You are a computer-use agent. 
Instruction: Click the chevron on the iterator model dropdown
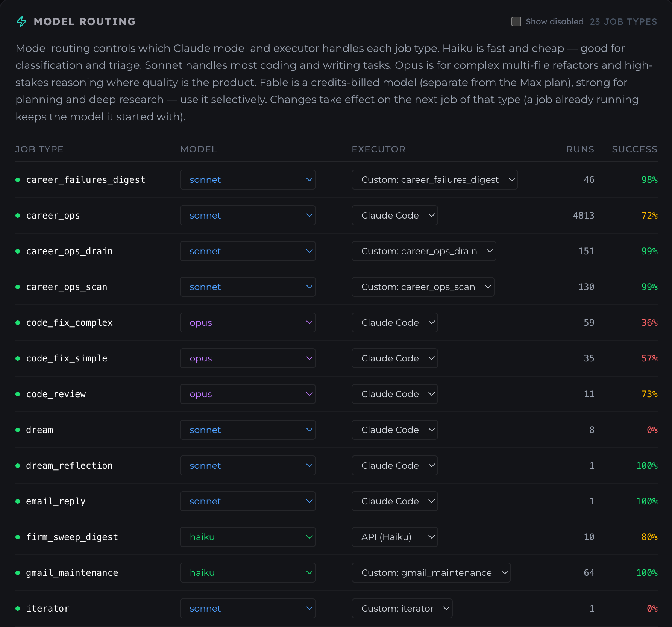pyautogui.click(x=309, y=609)
